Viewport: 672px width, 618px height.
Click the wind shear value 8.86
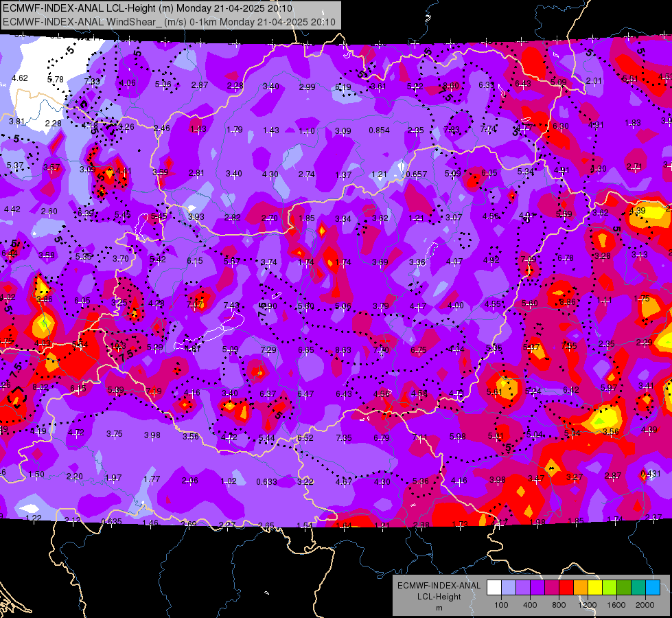click(x=568, y=302)
